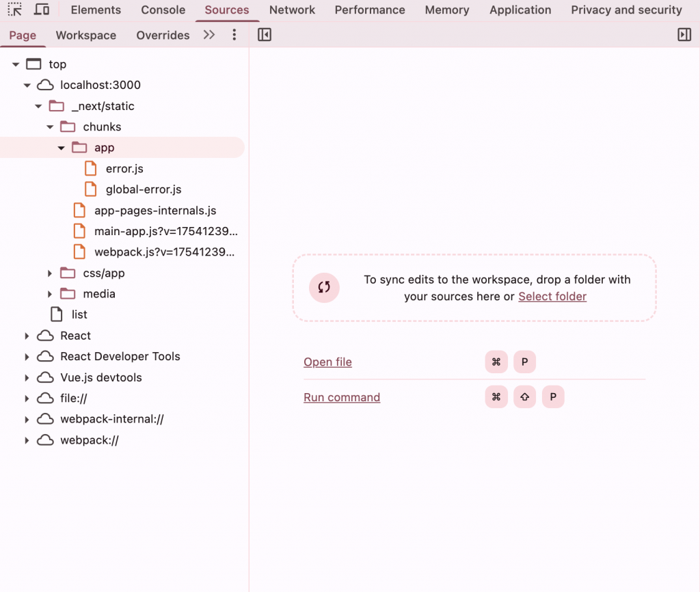Viewport: 700px width, 592px height.
Task: Open the Privacy and security tab
Action: [x=626, y=10]
